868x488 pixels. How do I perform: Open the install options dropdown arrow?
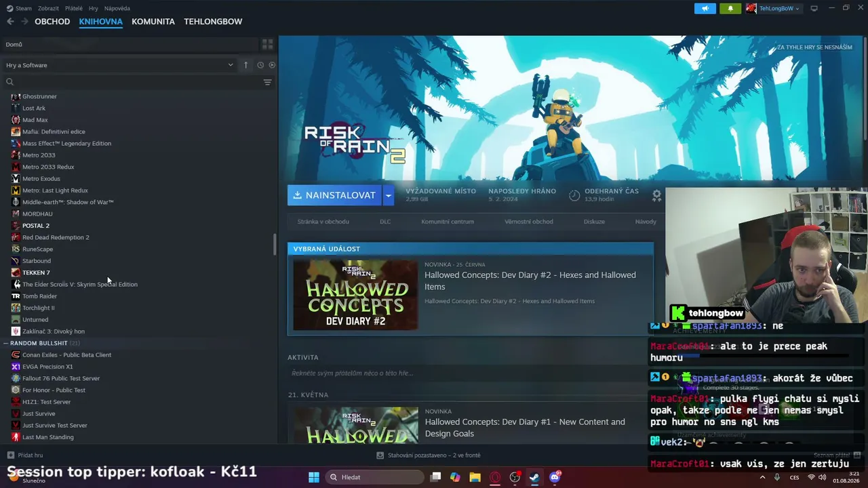(x=388, y=195)
